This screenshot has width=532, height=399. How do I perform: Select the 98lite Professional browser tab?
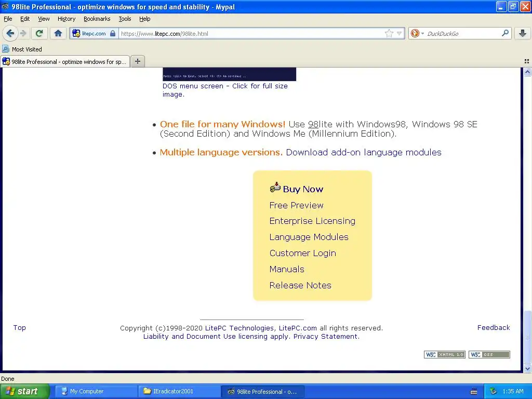point(65,61)
